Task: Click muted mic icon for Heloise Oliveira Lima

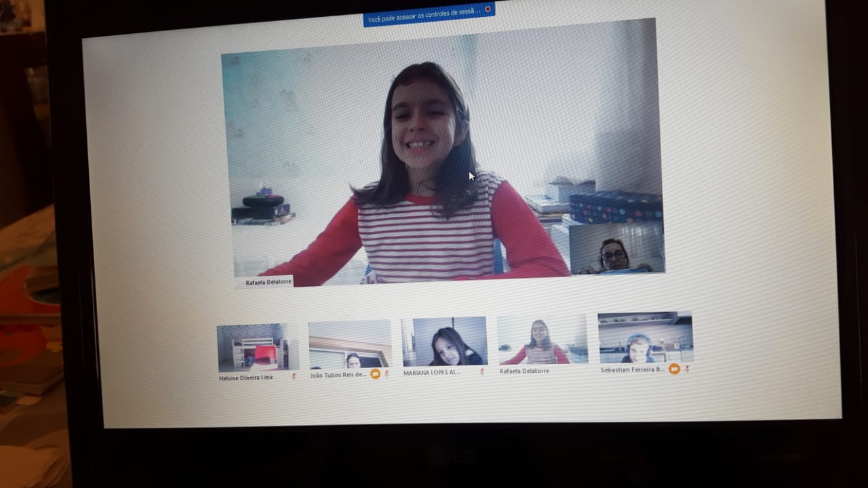Action: click(294, 376)
